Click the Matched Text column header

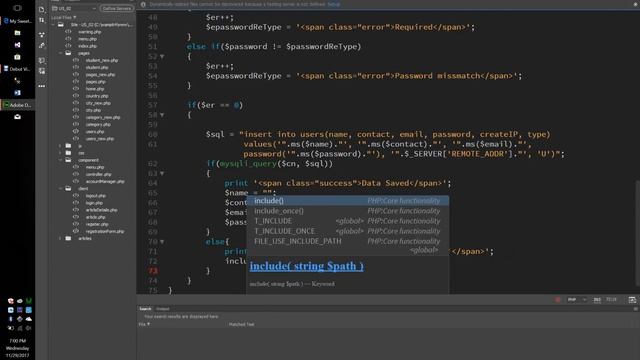241,324
